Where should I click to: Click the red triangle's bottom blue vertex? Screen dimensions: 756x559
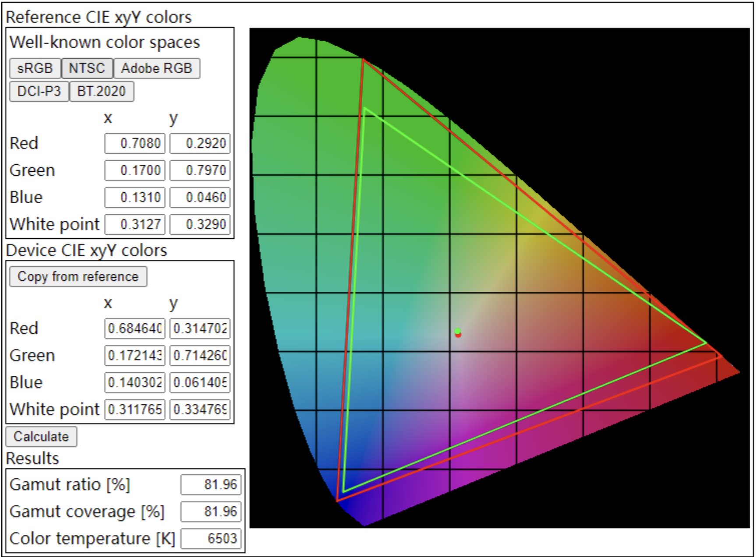pyautogui.click(x=337, y=500)
